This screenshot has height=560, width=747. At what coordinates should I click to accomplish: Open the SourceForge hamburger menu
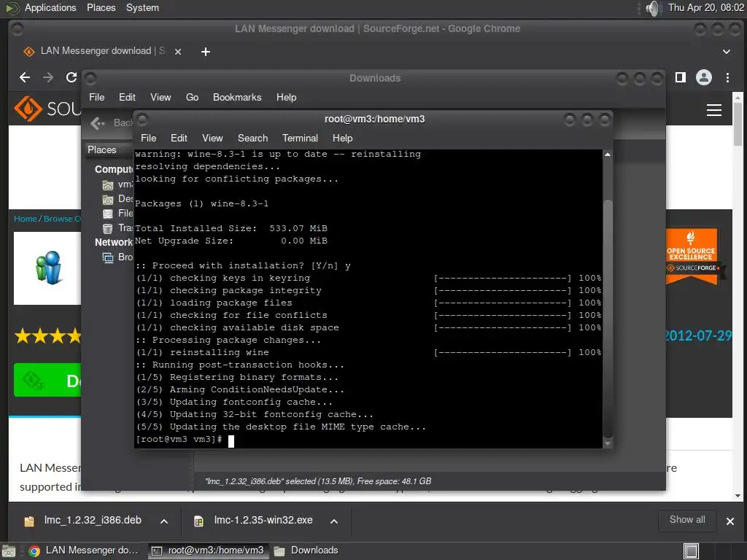713,110
